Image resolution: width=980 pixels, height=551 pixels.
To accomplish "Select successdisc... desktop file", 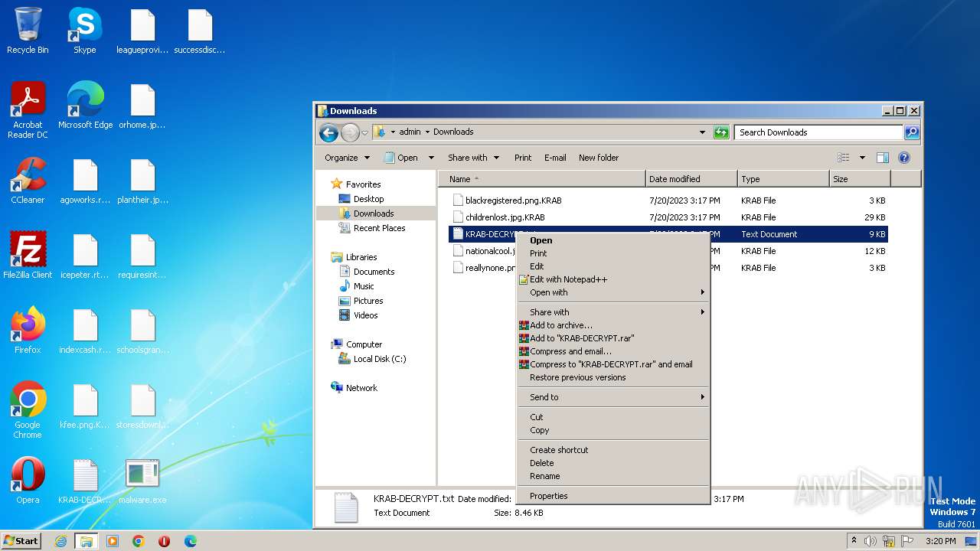I will pos(200,31).
